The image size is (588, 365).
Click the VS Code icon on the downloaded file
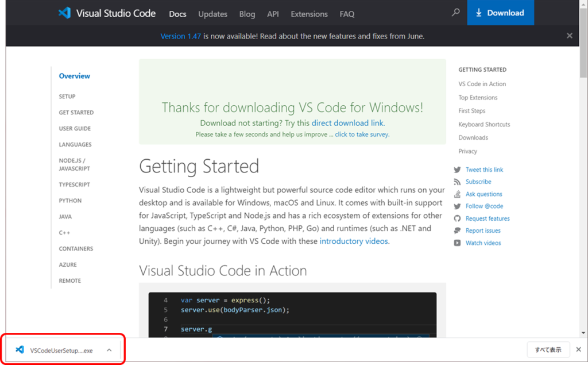click(20, 350)
